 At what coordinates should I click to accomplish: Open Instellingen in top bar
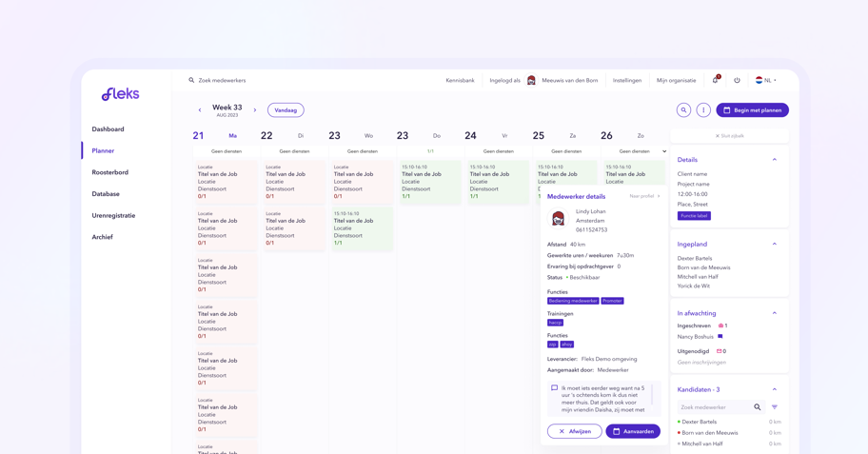click(x=627, y=80)
